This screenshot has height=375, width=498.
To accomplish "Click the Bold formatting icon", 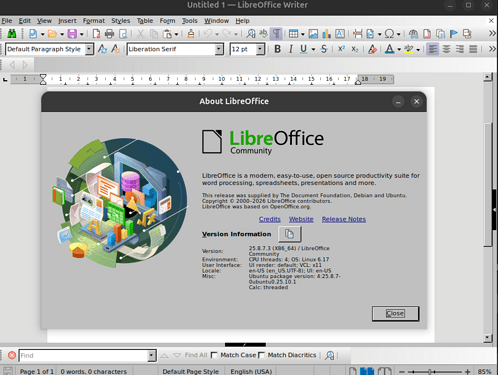I will click(277, 49).
